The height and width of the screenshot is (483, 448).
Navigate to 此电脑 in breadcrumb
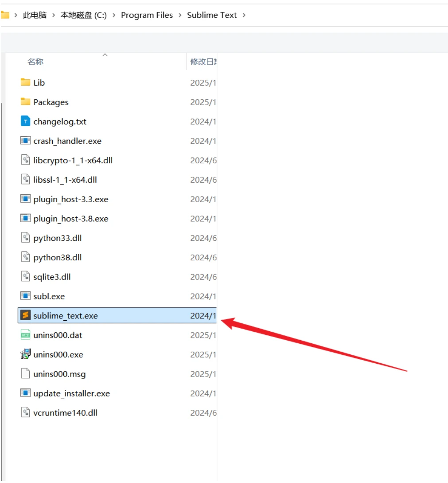[35, 15]
